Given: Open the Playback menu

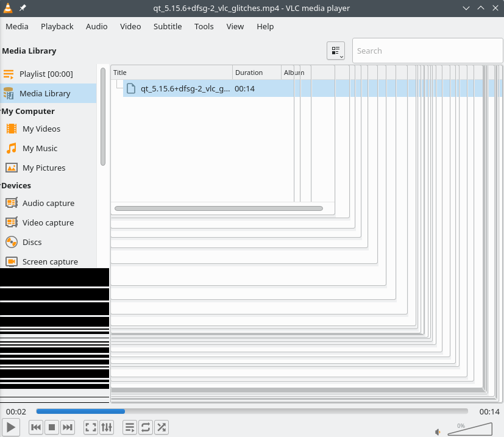Looking at the screenshot, I should (x=57, y=26).
